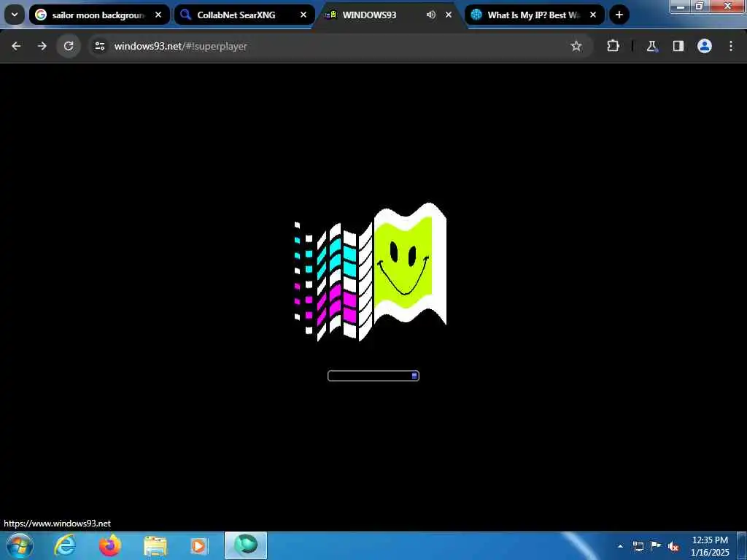Click the Show desktop strip on taskbar

pos(742,545)
